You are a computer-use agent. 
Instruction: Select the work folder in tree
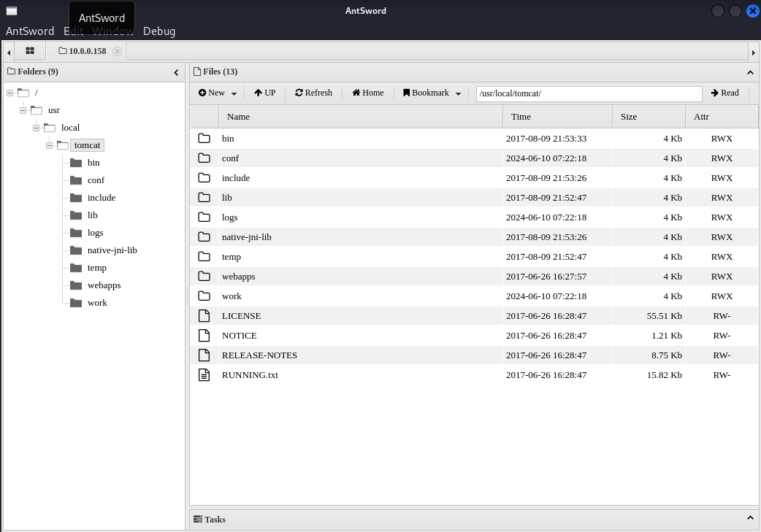coord(97,303)
